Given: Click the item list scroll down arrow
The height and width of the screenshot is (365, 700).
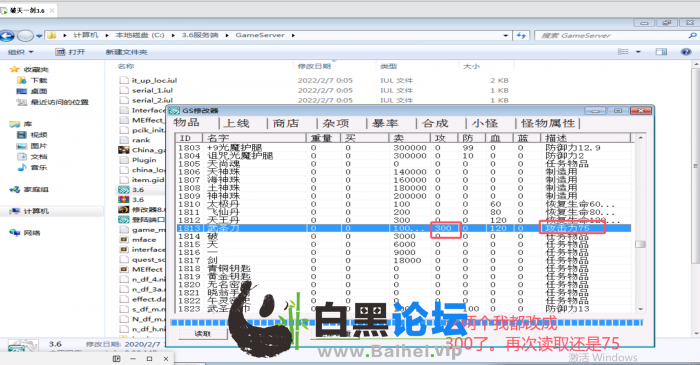Looking at the screenshot, I should pos(641,309).
